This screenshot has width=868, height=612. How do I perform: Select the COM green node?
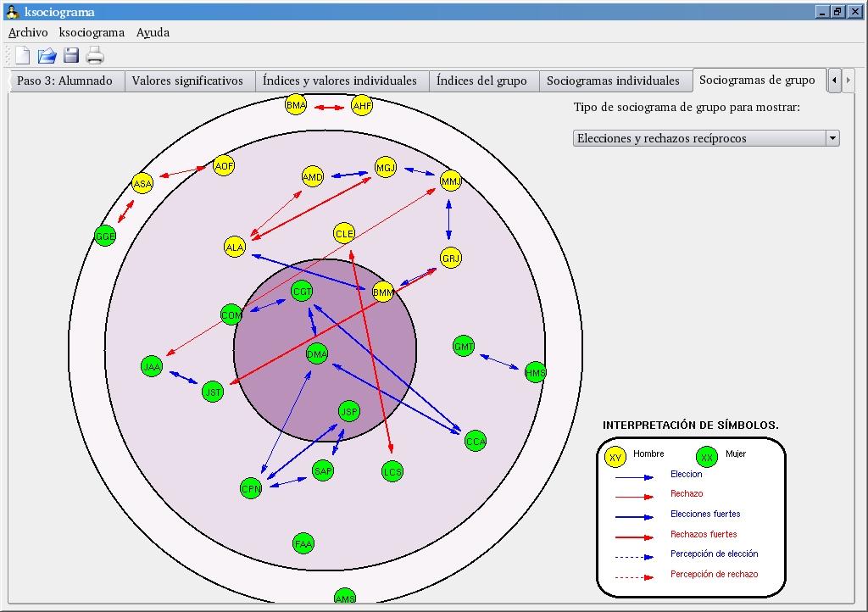point(231,314)
